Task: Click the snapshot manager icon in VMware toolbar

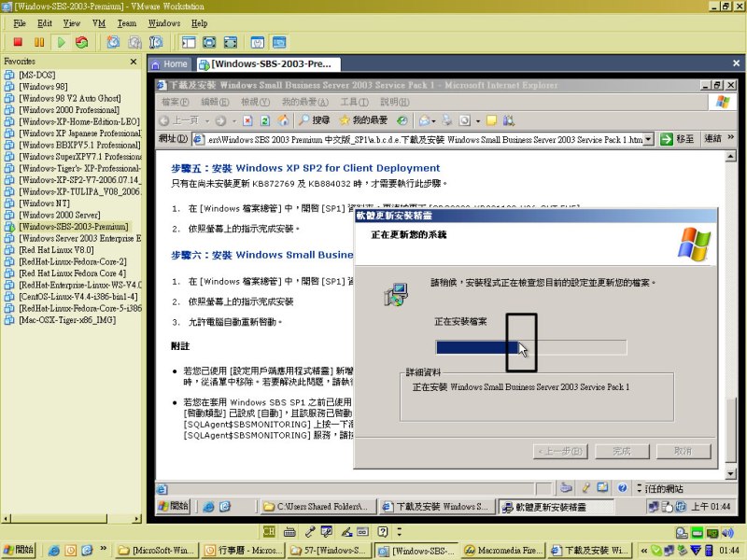Action: 156,42
